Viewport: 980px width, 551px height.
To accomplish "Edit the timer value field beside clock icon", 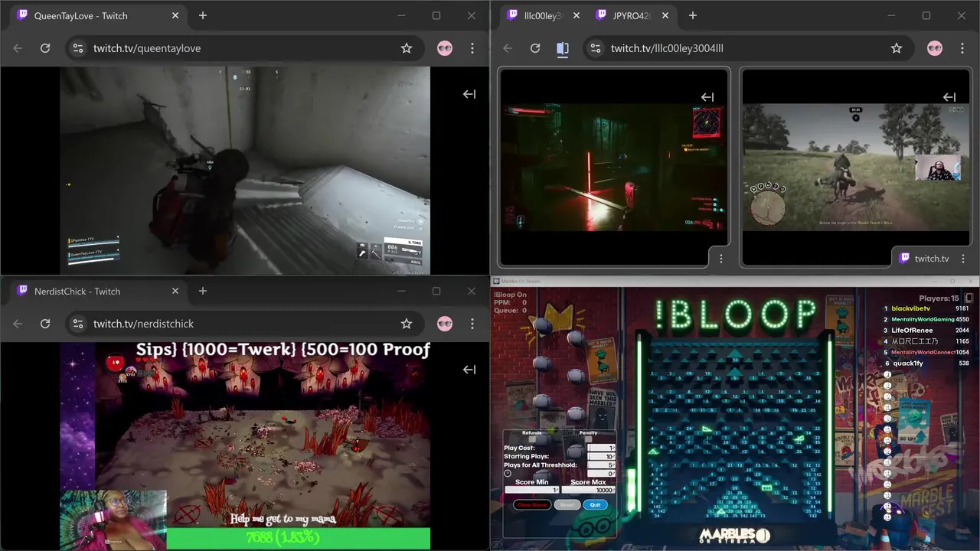I will [x=601, y=473].
